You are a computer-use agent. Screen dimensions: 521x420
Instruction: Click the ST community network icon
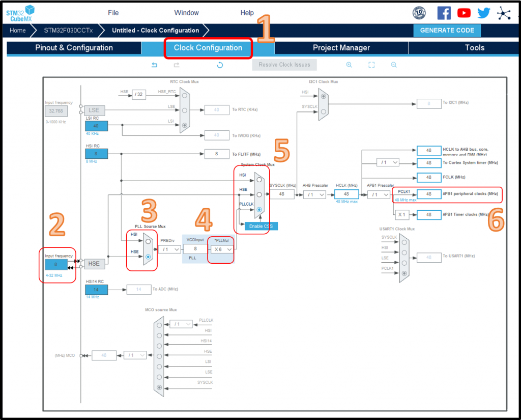click(504, 13)
